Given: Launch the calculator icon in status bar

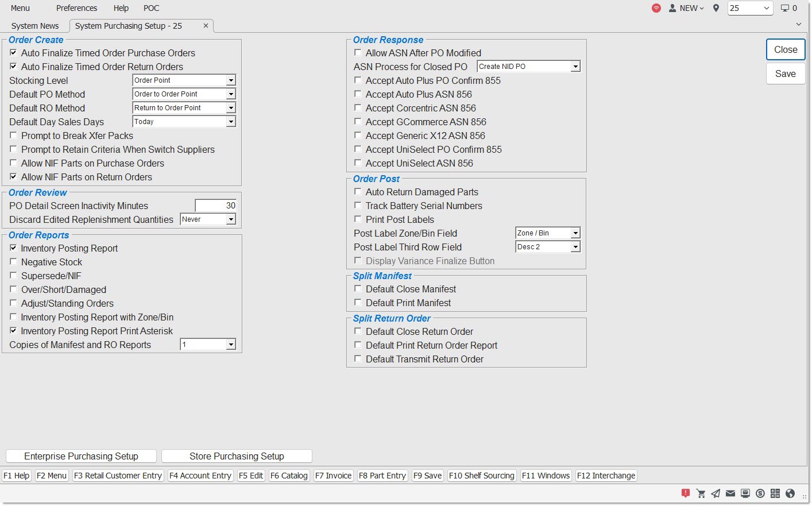Looking at the screenshot, I should (775, 493).
